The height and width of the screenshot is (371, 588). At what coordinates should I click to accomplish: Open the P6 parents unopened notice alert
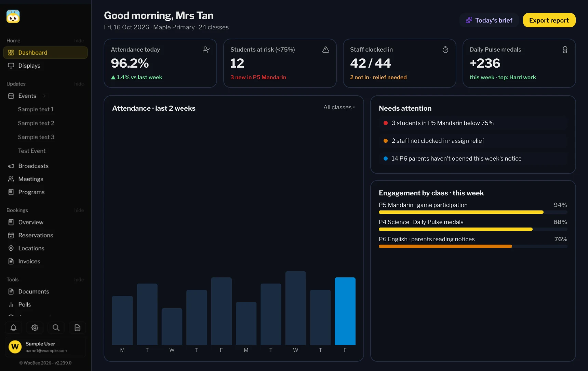(473, 159)
